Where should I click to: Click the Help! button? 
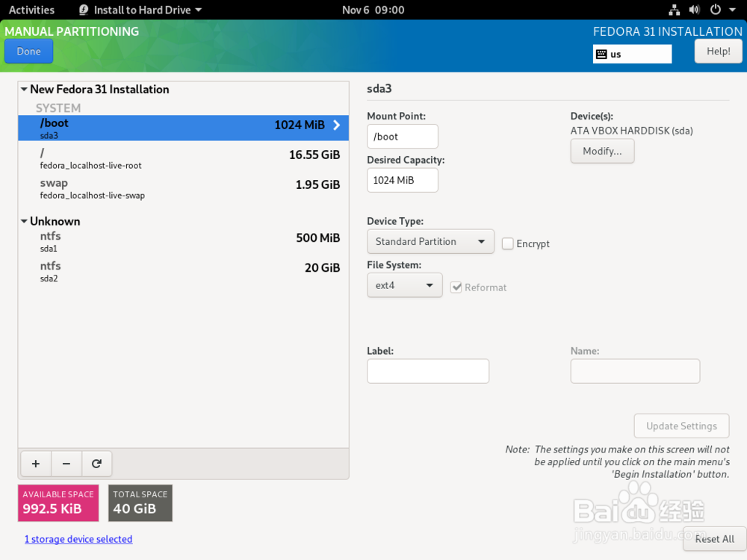point(718,52)
